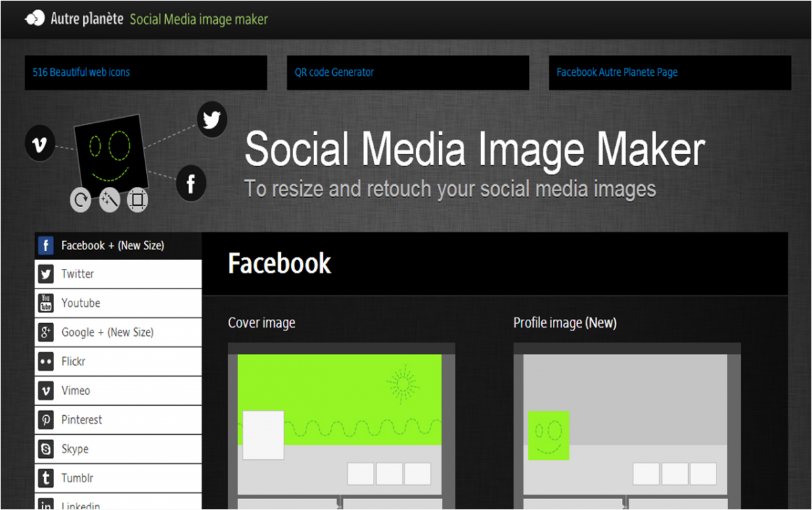The width and height of the screenshot is (812, 510).
Task: Click the Pinterest icon in the sidebar
Action: 46,420
